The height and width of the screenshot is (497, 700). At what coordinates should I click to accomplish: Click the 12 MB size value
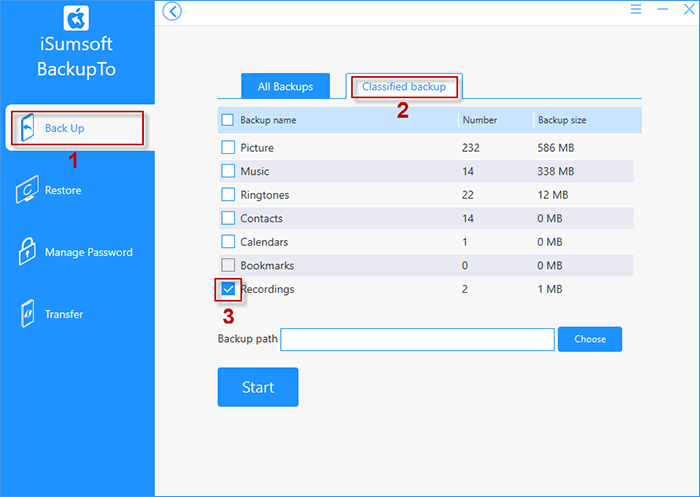click(x=553, y=195)
